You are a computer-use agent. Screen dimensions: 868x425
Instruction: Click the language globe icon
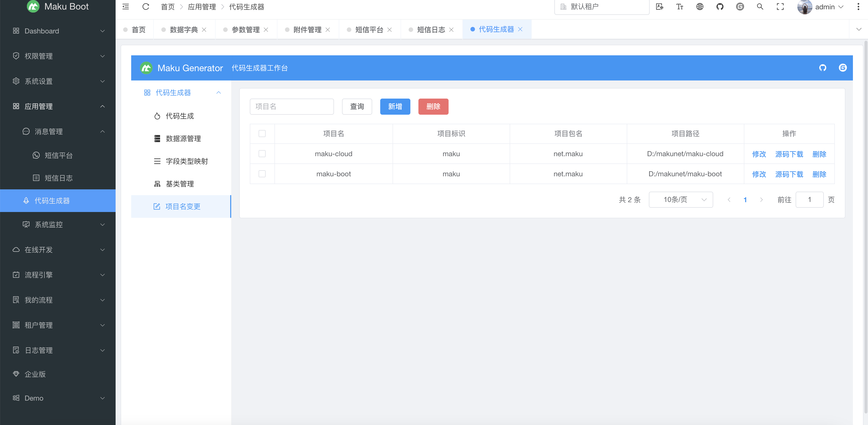pos(700,7)
